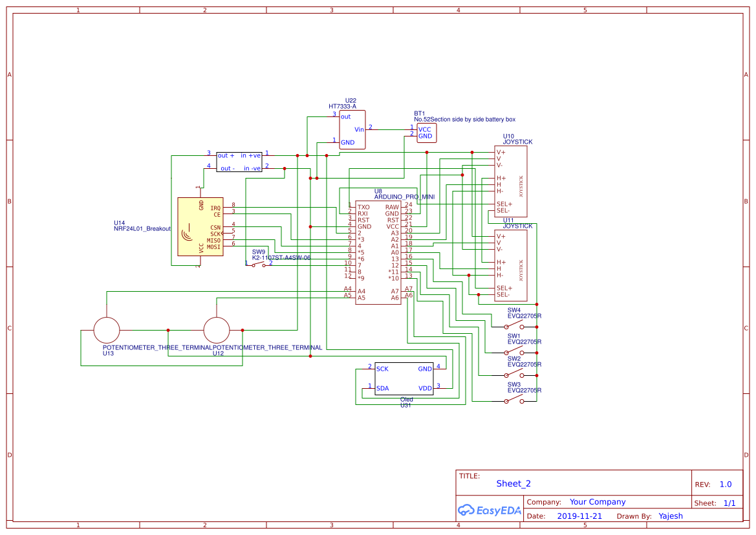Click potentiometer U12 symbol
The image size is (756, 535).
[217, 330]
